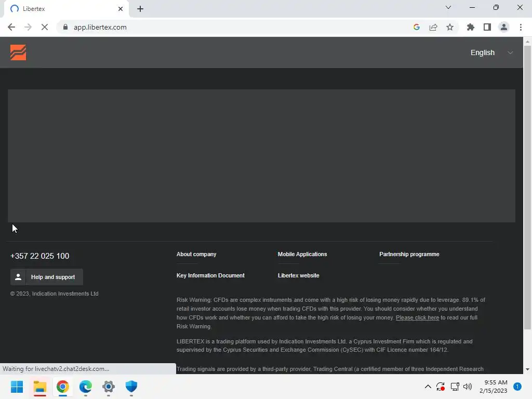
Task: View site info via padlock icon
Action: [65, 27]
